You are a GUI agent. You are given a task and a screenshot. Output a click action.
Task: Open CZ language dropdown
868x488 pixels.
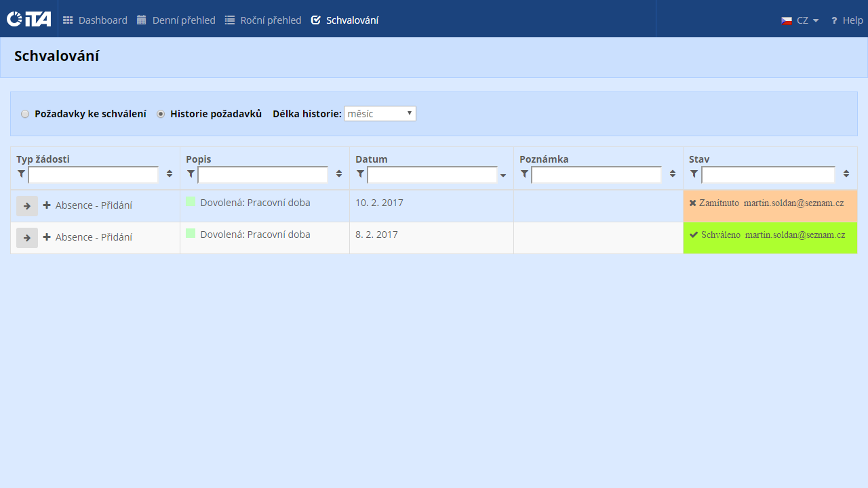point(800,20)
